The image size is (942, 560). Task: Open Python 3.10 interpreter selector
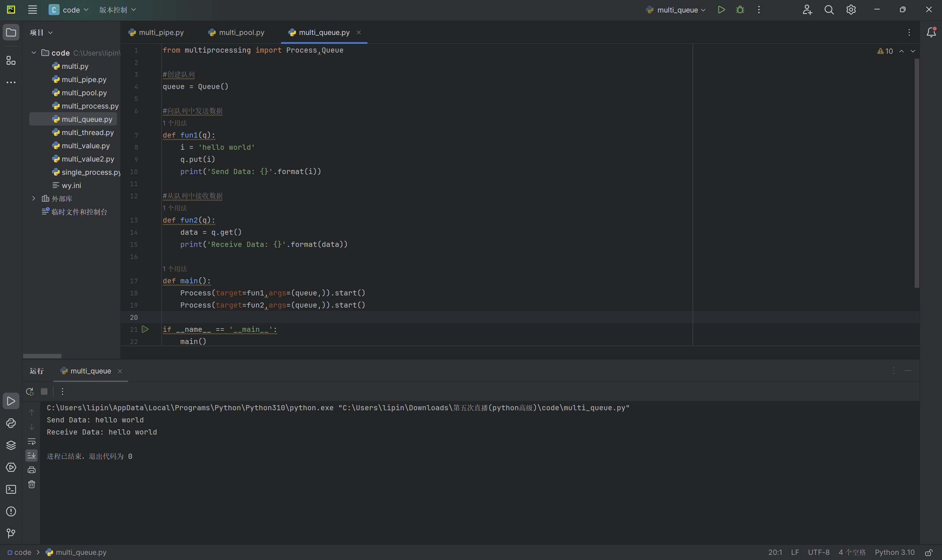click(x=895, y=552)
